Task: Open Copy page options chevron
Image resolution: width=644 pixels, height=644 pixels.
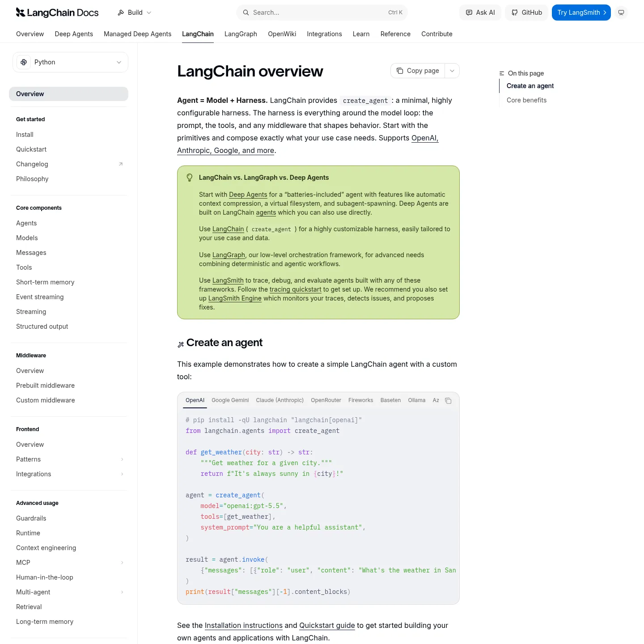Action: (452, 71)
